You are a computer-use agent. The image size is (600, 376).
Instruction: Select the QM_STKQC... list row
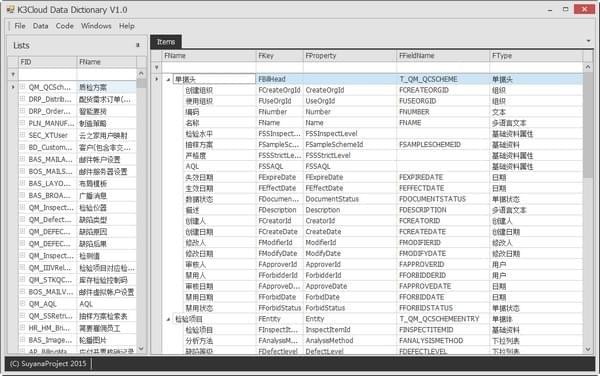click(77, 280)
